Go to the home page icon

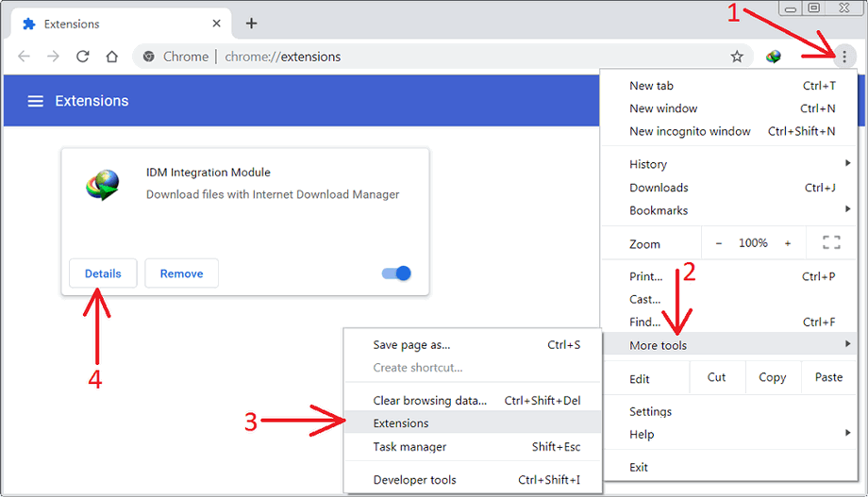(x=112, y=57)
